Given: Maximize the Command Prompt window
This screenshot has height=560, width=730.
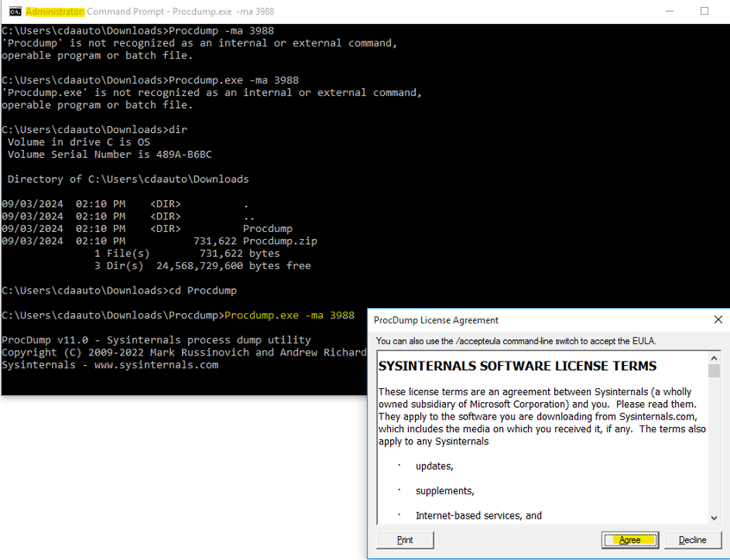Looking at the screenshot, I should coord(704,11).
